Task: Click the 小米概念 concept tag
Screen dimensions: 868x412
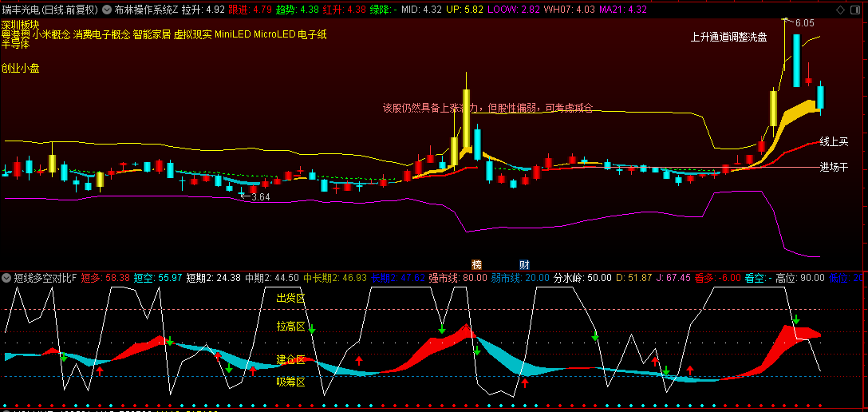Action: 51,34
